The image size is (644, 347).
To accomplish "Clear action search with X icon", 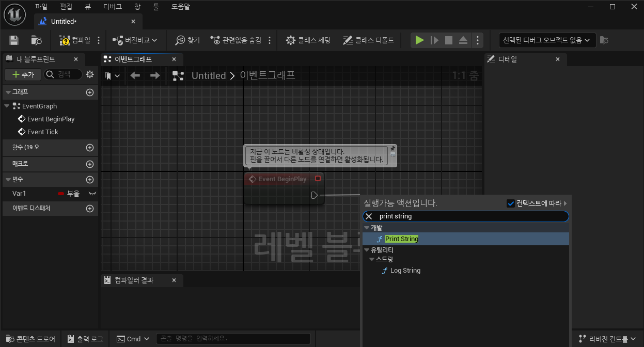I will 369,216.
